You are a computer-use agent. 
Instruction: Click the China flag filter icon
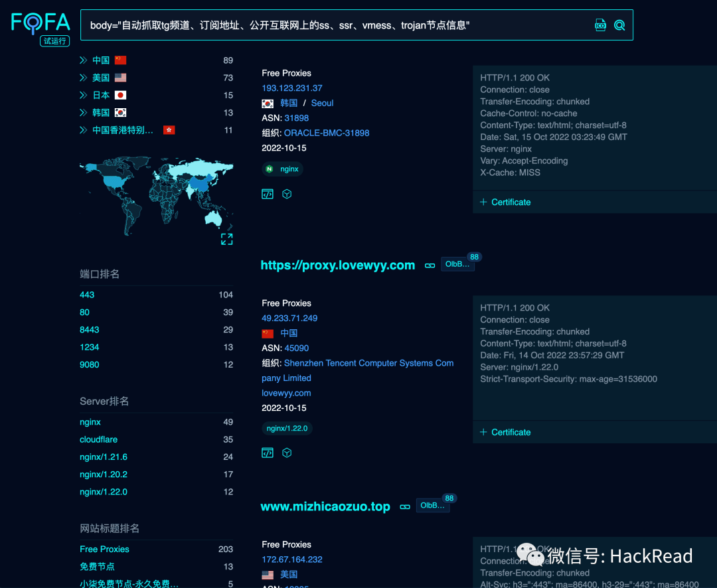(120, 60)
